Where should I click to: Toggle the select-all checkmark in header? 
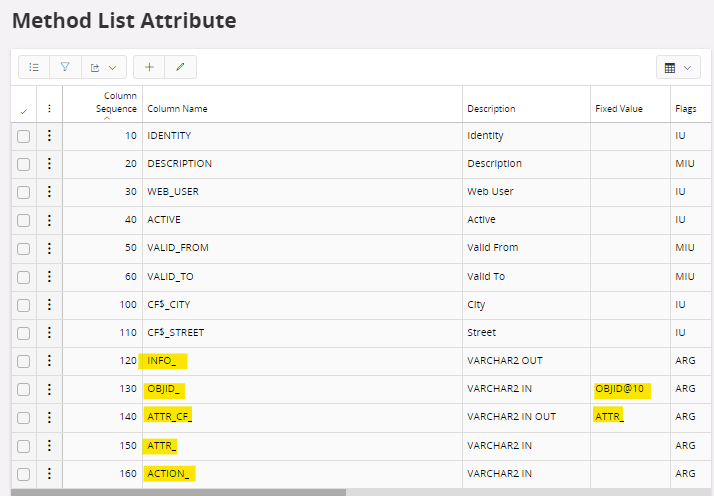pyautogui.click(x=24, y=110)
